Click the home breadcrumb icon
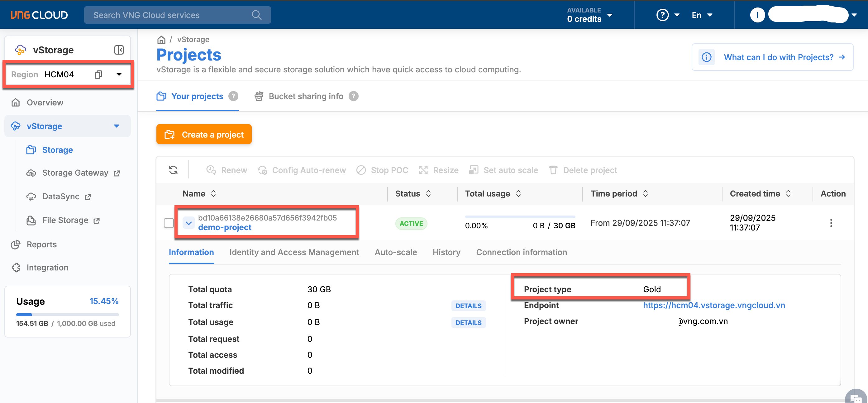This screenshot has height=403, width=868. (x=161, y=40)
